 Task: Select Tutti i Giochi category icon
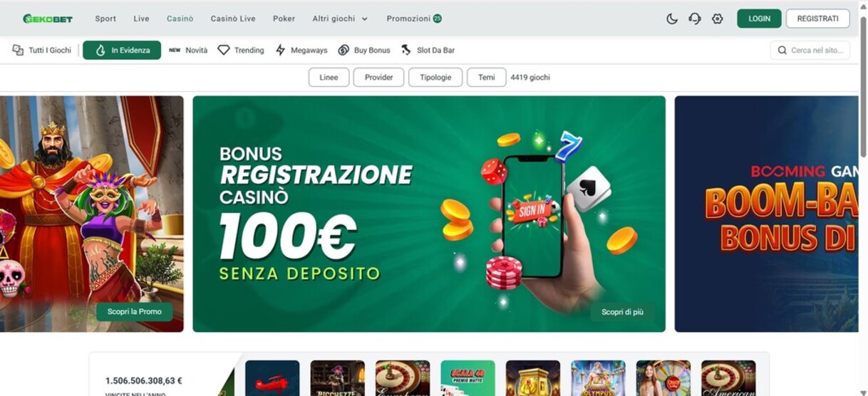(18, 50)
